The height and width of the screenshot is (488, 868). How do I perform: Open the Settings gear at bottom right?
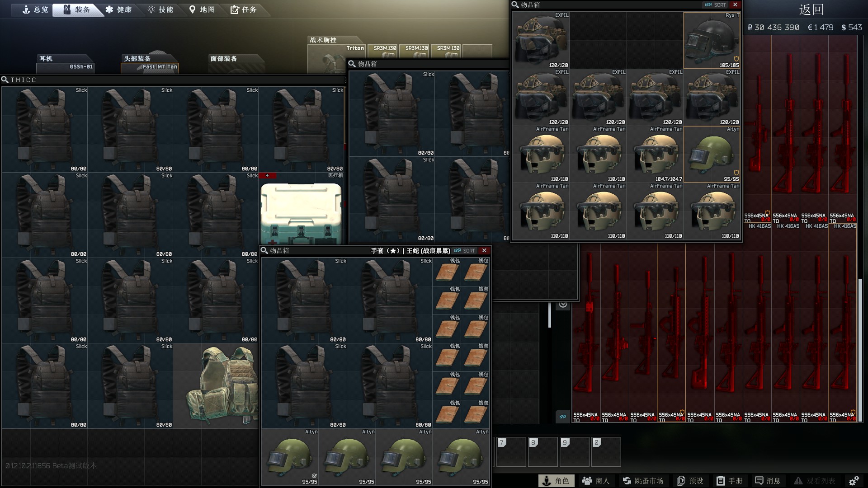(x=854, y=481)
